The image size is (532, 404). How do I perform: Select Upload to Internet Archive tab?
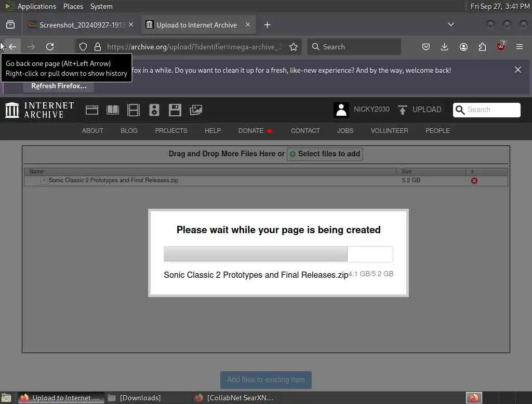tap(198, 25)
